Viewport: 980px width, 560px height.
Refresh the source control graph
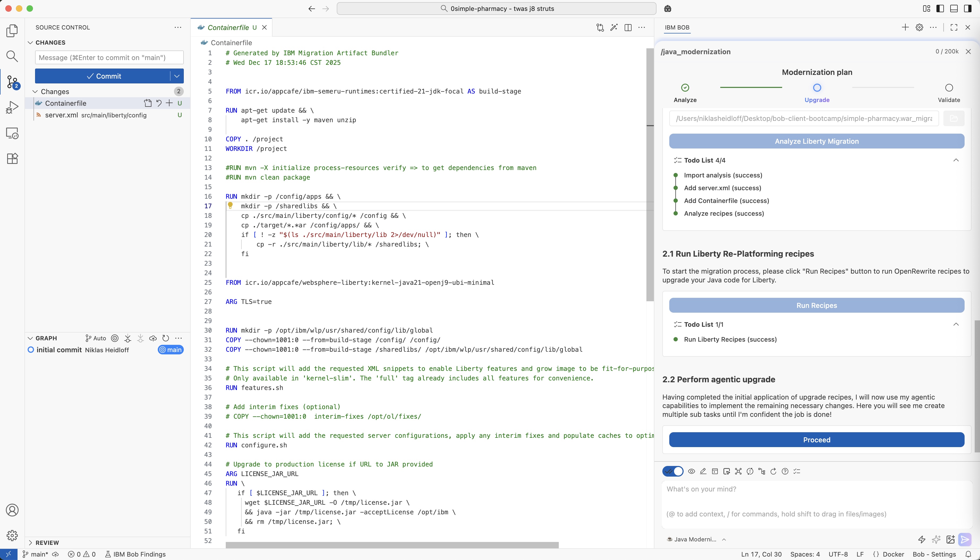click(x=166, y=338)
